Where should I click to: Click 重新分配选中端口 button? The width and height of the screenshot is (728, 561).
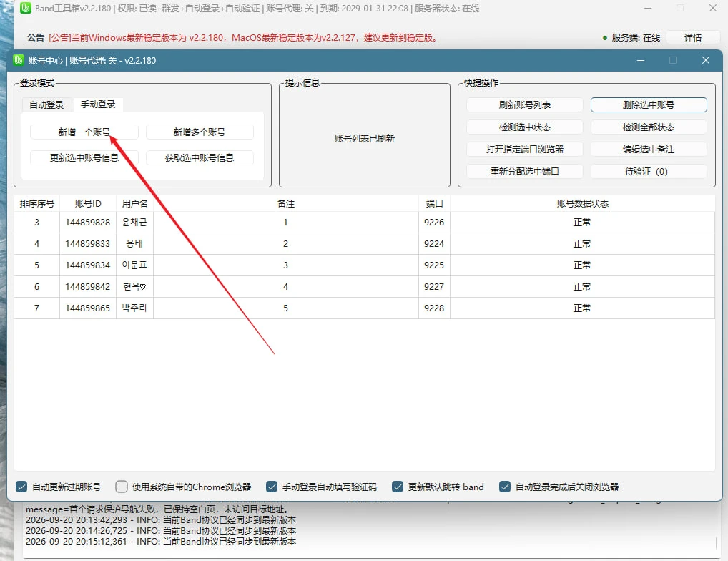coord(525,172)
